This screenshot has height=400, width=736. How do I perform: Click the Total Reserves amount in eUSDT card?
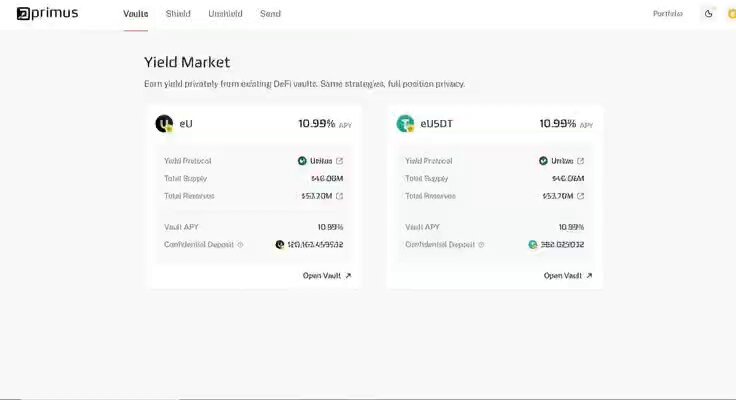(x=558, y=196)
